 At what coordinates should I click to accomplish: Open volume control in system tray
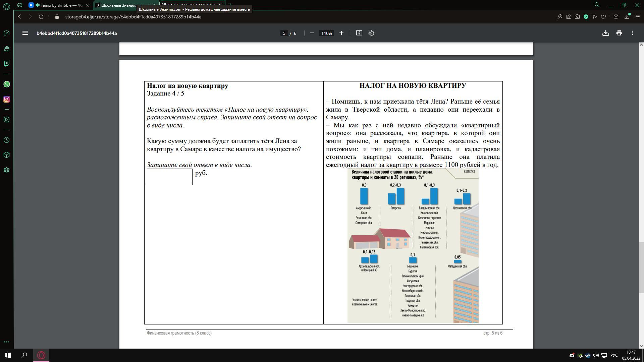point(596,355)
